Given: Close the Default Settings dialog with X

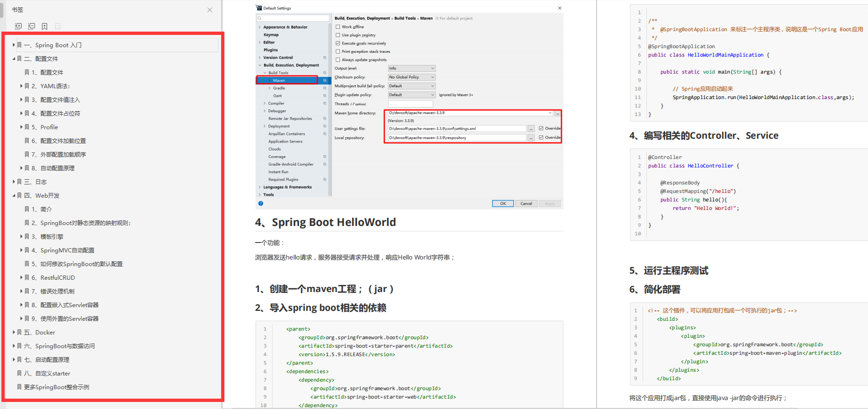Looking at the screenshot, I should [x=560, y=8].
